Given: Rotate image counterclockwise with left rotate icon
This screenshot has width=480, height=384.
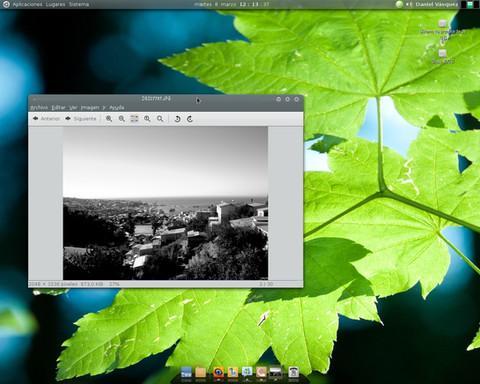Looking at the screenshot, I should 177,119.
